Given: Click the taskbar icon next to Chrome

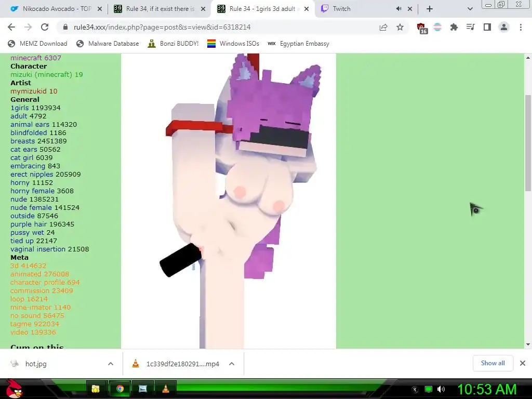Looking at the screenshot, I should (143, 389).
